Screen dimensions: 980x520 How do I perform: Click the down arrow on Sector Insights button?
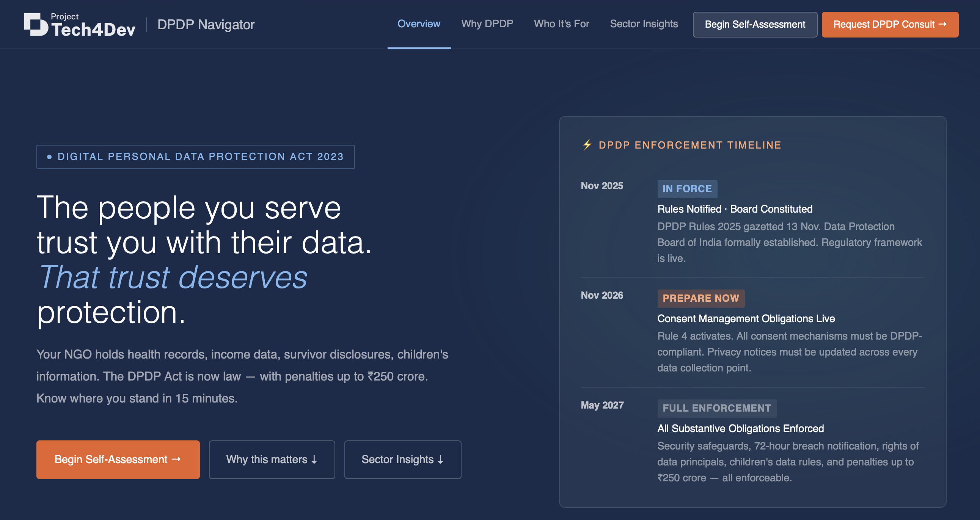coord(441,460)
